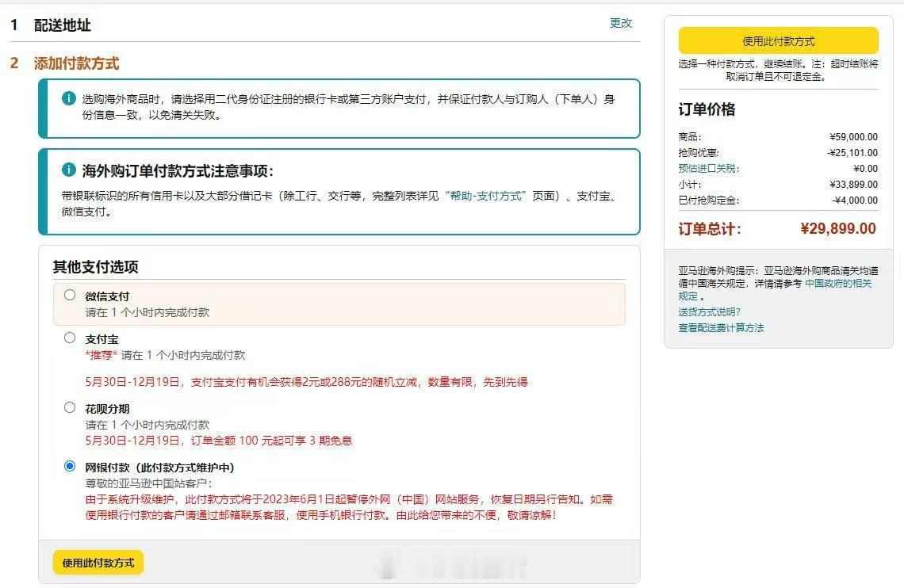Screen dimensions: 904x588
Task: Click the 订单价格 heading
Action: click(707, 109)
